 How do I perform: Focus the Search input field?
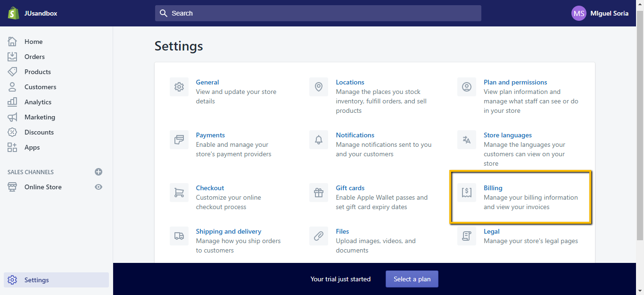(318, 13)
